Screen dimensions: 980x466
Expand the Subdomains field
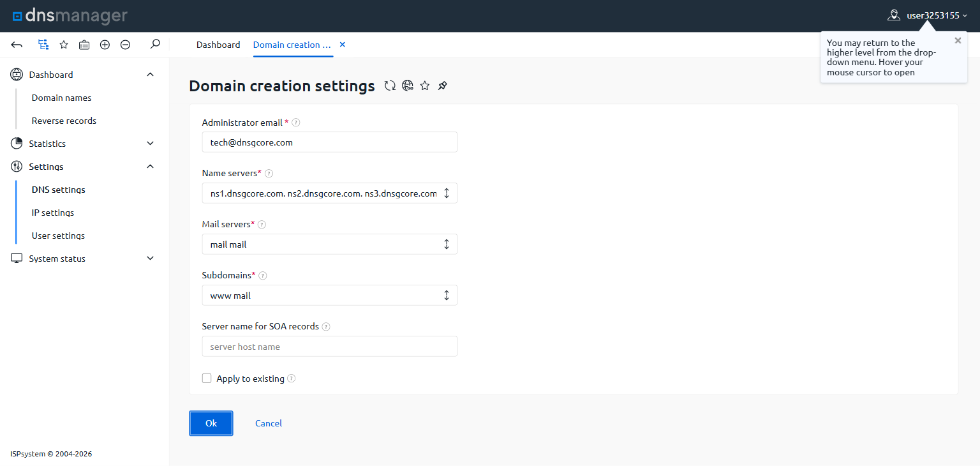pyautogui.click(x=447, y=296)
